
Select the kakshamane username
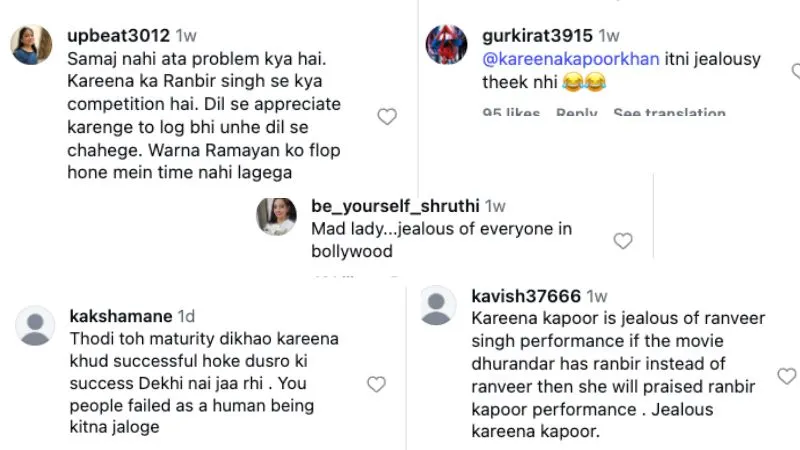(121, 316)
